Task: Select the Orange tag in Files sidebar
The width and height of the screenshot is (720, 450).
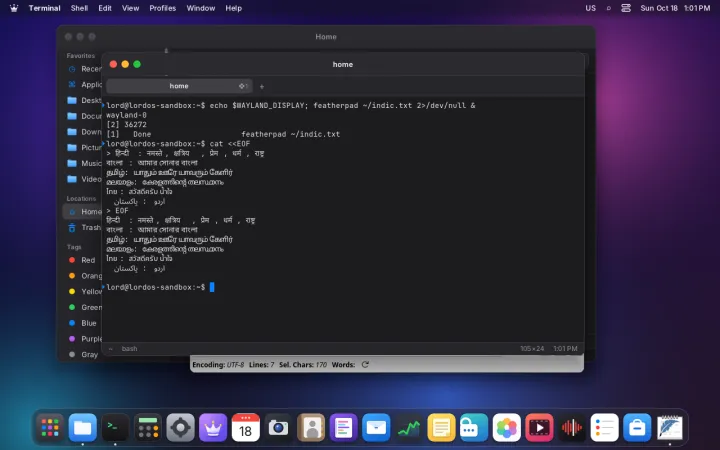Action: click(83, 276)
